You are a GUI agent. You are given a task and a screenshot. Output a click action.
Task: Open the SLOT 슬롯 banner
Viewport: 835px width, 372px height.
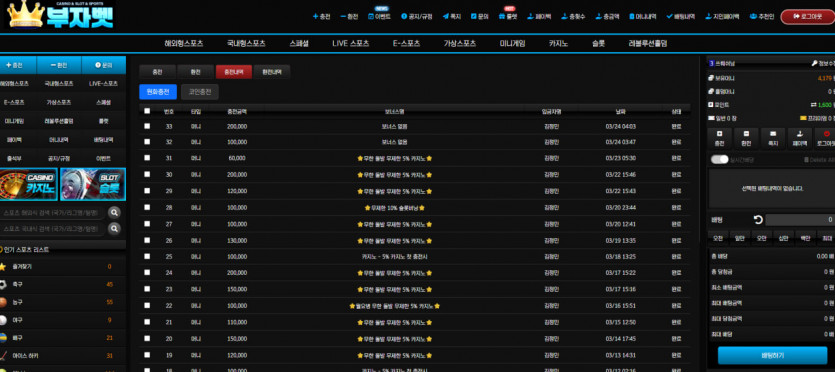[x=93, y=184]
